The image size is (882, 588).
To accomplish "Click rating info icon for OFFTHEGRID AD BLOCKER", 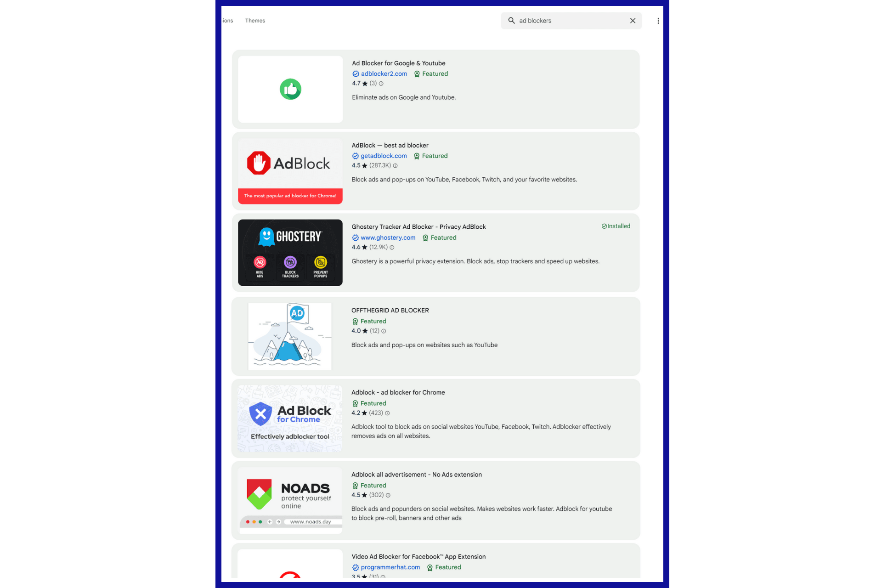I will click(384, 331).
